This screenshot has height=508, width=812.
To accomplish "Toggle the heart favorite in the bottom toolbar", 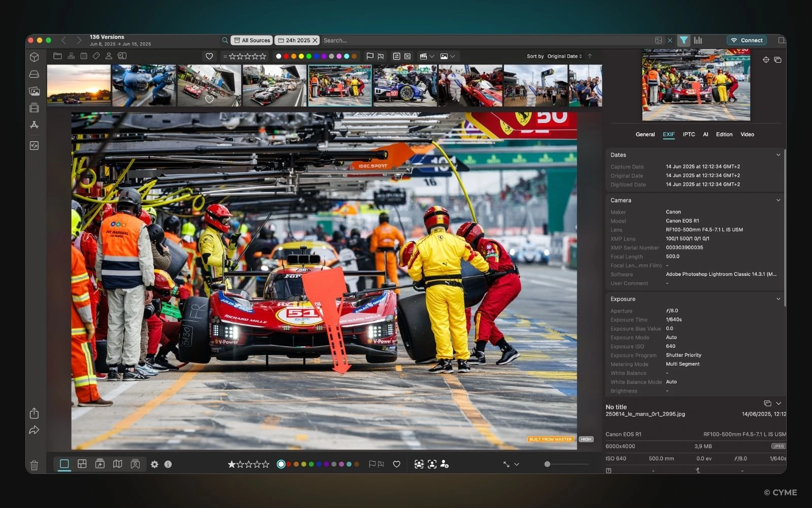I will (397, 464).
